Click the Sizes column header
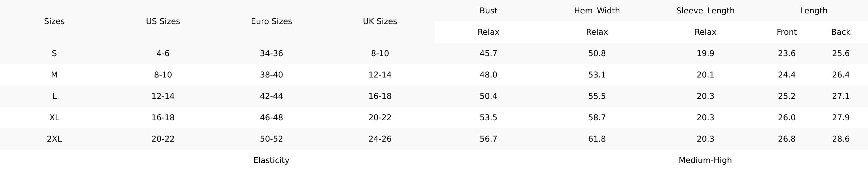This screenshot has width=868, height=171. [54, 21]
